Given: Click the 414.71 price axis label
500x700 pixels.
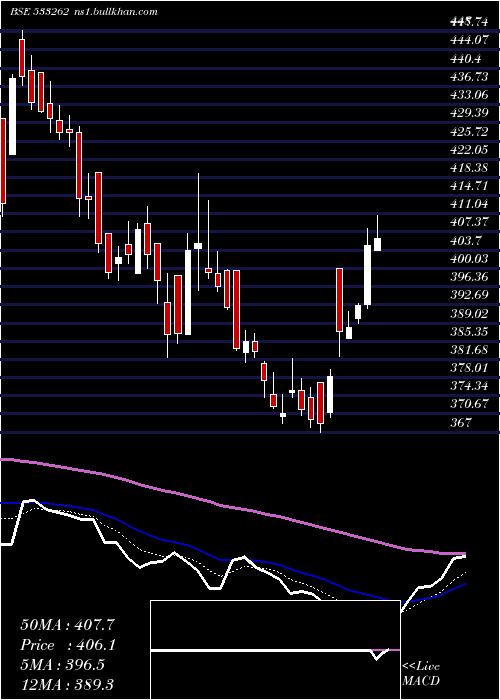Looking at the screenshot, I should click(469, 186).
